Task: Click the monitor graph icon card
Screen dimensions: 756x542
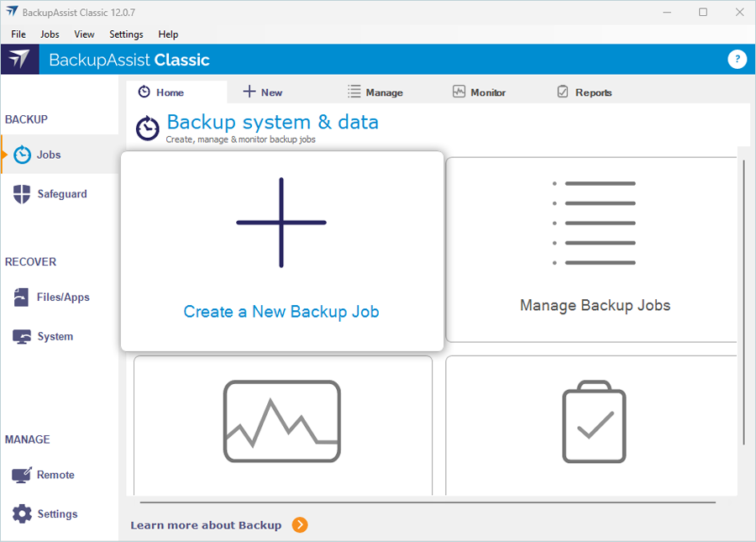Action: (x=282, y=422)
